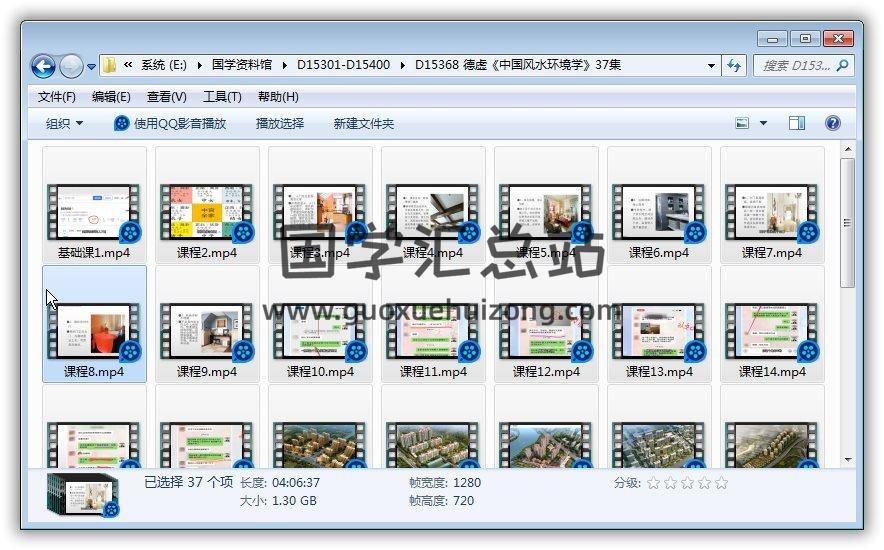This screenshot has width=884, height=550.
Task: Open the 文件(F) menu
Action: click(x=57, y=96)
